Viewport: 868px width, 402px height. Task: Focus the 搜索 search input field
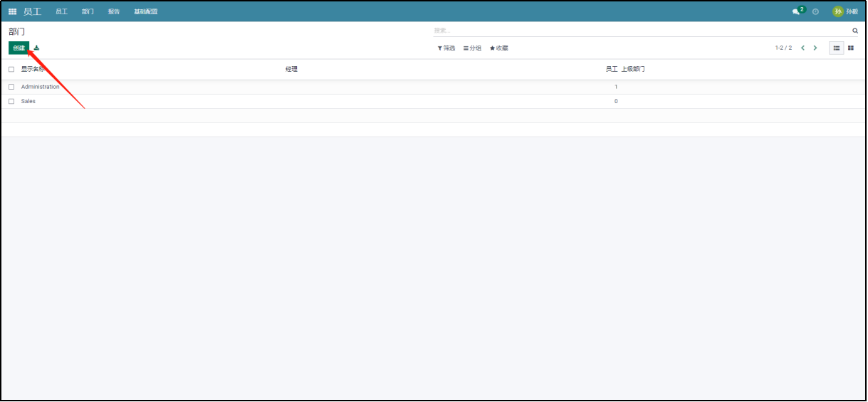(642, 31)
